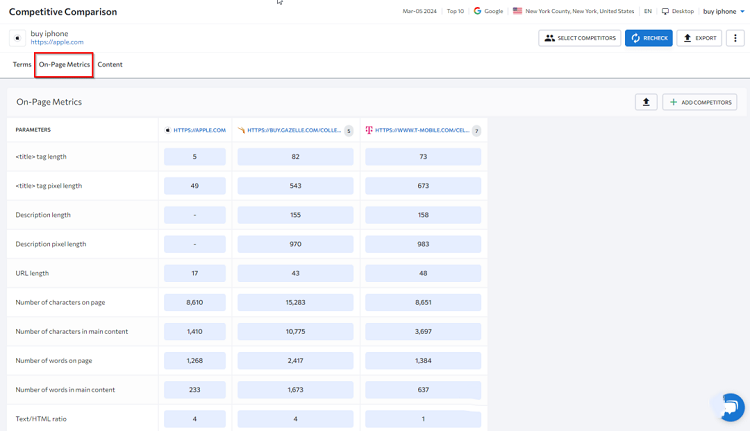750x431 pixels.
Task: Click the upload icon beside Add Competitors
Action: [x=646, y=102]
